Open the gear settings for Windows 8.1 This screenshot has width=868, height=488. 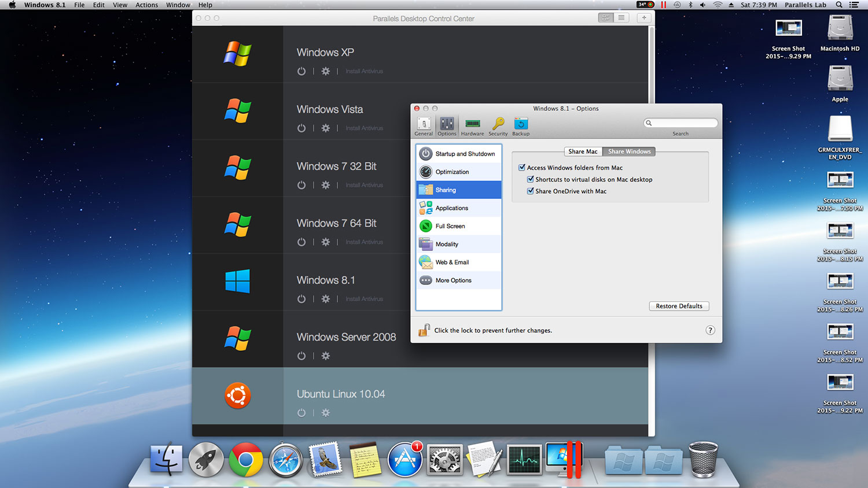click(x=326, y=299)
